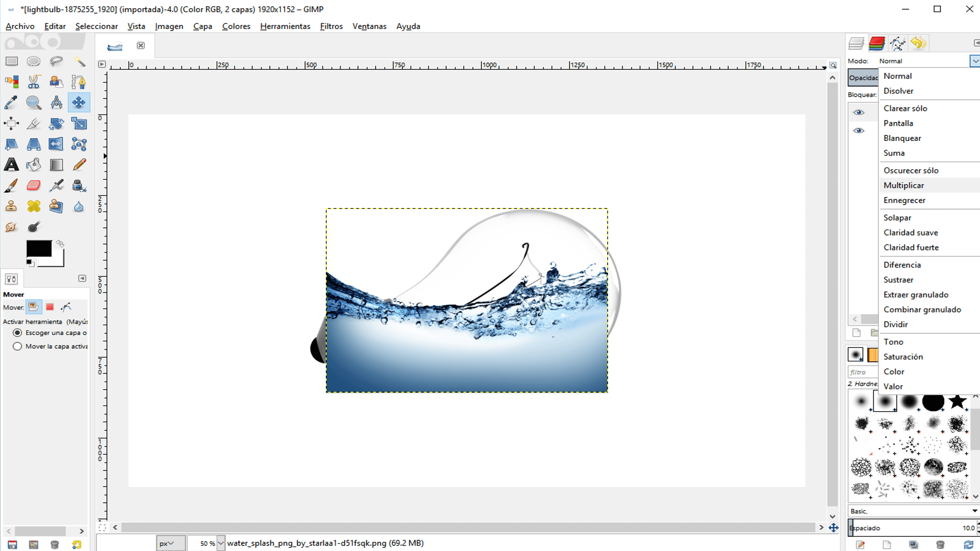Screen dimensions: 980x551
Task: Select the Bucket Fill tool
Action: (x=34, y=165)
